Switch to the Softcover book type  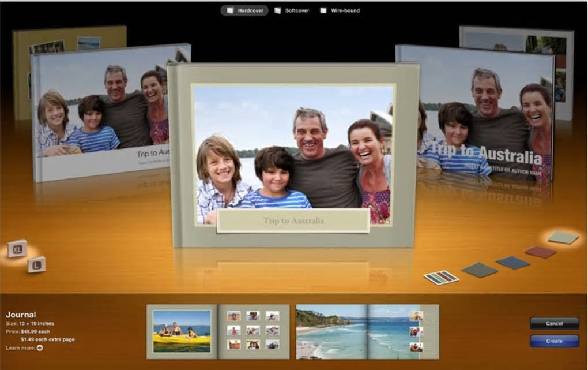[x=292, y=10]
